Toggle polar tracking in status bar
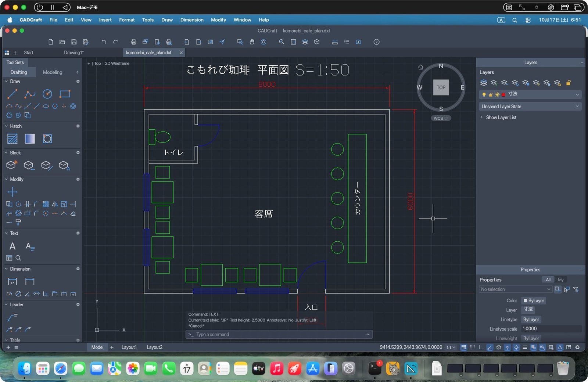588x382 pixels. click(x=490, y=347)
